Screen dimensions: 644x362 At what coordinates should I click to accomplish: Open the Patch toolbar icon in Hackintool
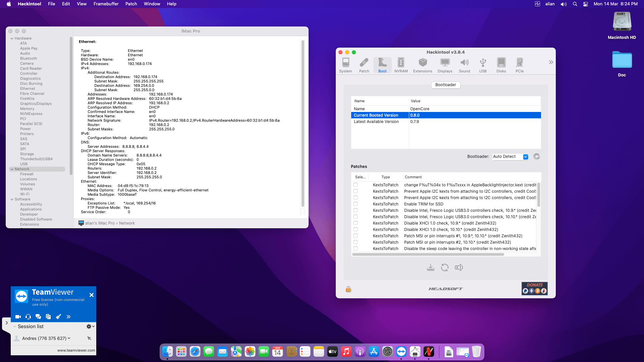pyautogui.click(x=364, y=65)
